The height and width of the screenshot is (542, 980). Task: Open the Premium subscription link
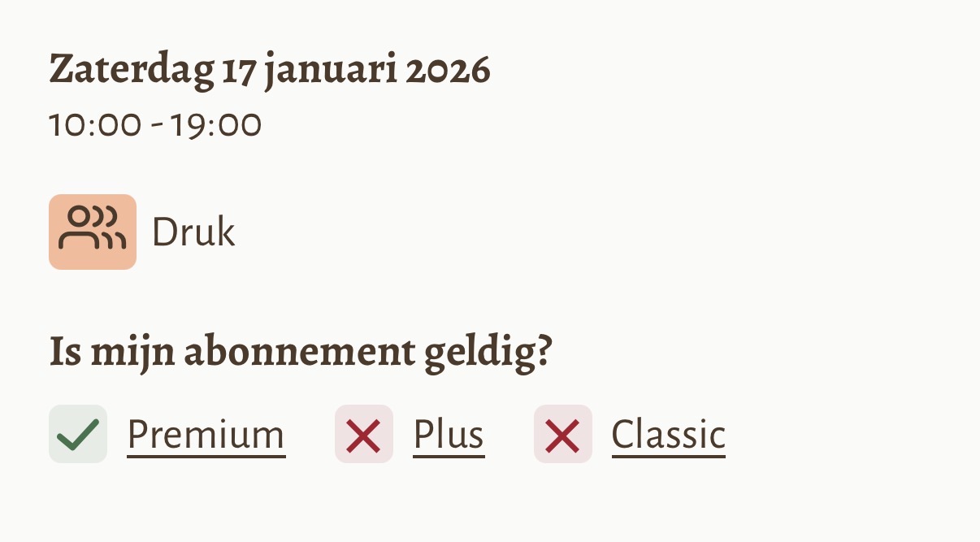(206, 435)
